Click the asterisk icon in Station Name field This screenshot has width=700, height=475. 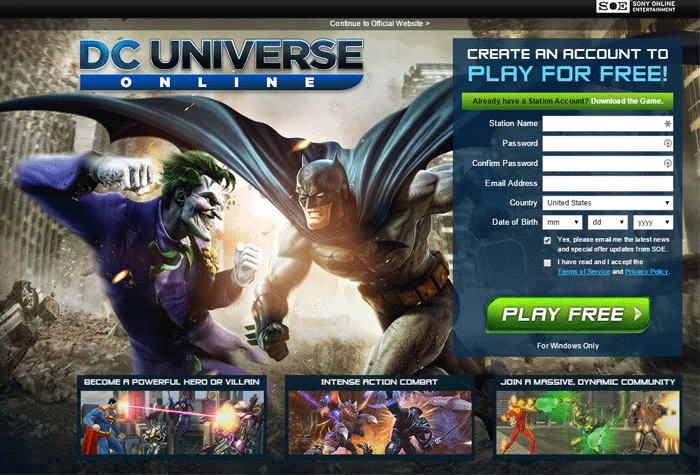coord(667,124)
